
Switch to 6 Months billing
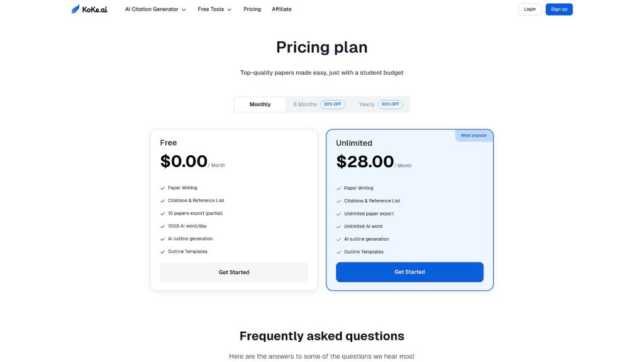click(x=305, y=104)
